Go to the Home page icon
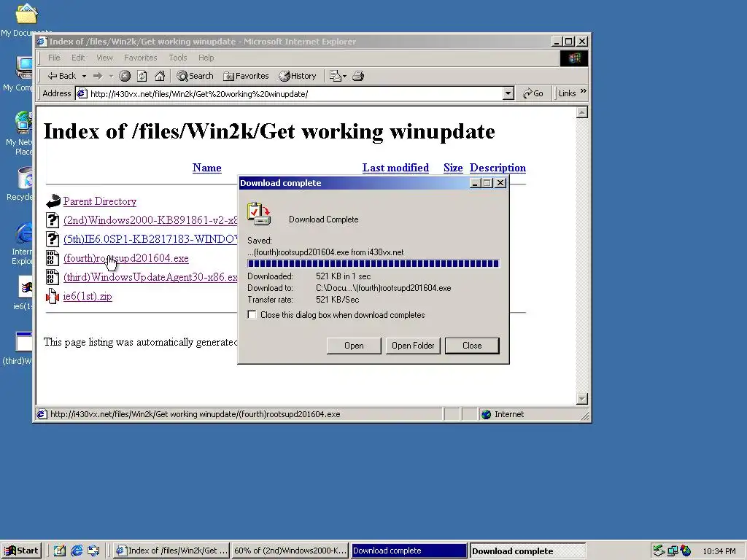This screenshot has height=560, width=747. point(160,76)
